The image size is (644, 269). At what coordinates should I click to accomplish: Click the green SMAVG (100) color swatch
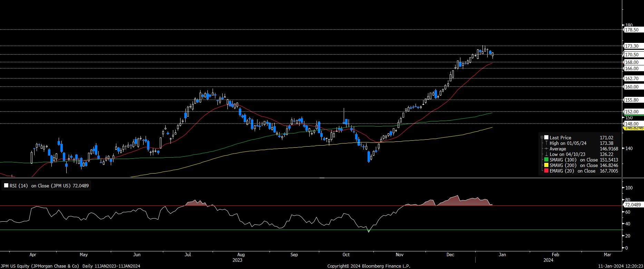[546, 160]
